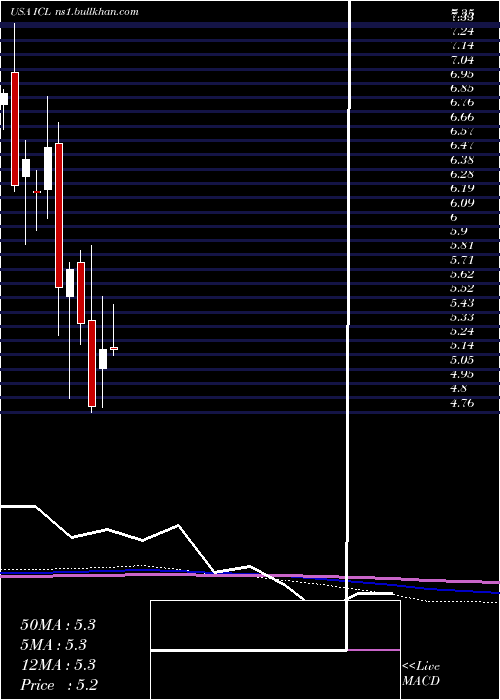Click the 7.24 price axis label
This screenshot has height=700, width=500.
[462, 31]
